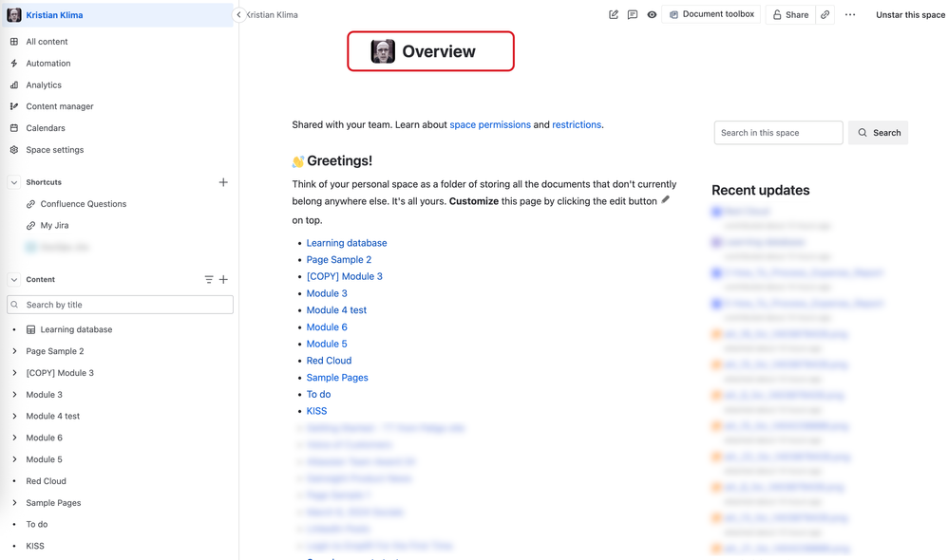Collapse the Content section
948x560 pixels.
[x=14, y=280]
